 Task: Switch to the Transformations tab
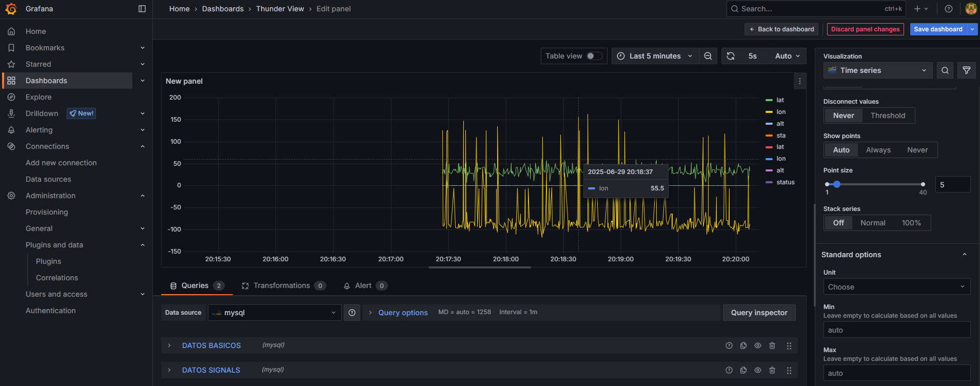click(x=282, y=285)
